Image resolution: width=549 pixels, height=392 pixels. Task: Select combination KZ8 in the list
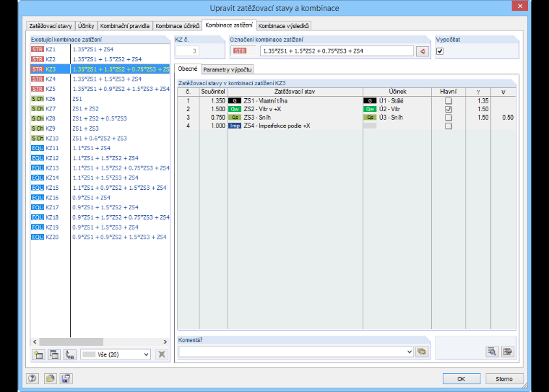(x=100, y=118)
